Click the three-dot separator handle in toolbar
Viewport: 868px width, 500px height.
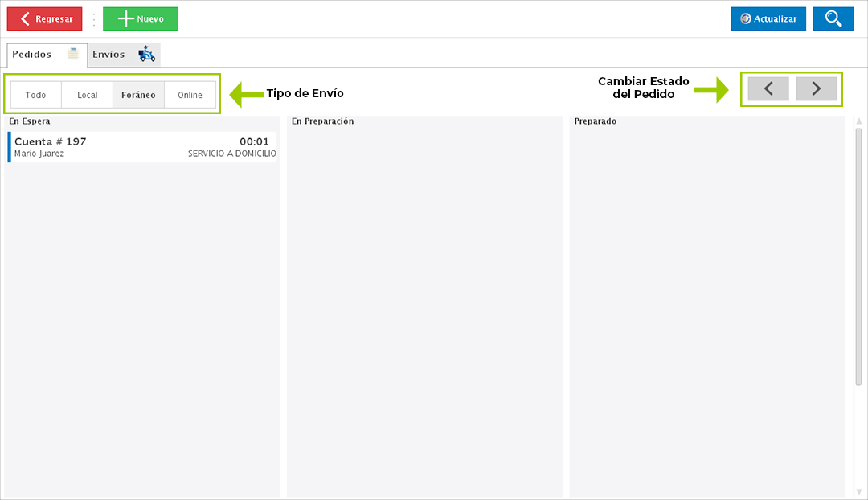[93, 19]
